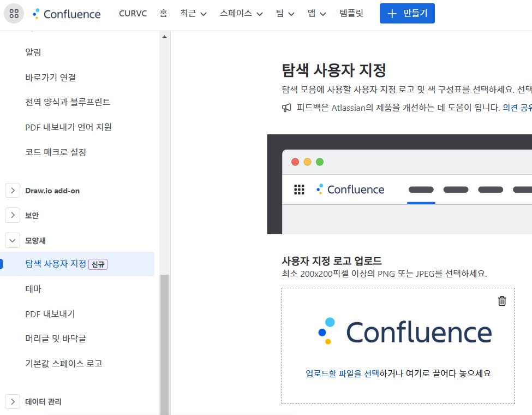Open the 팀 dropdown menu
Screen dimensions: 532x415
pos(285,14)
